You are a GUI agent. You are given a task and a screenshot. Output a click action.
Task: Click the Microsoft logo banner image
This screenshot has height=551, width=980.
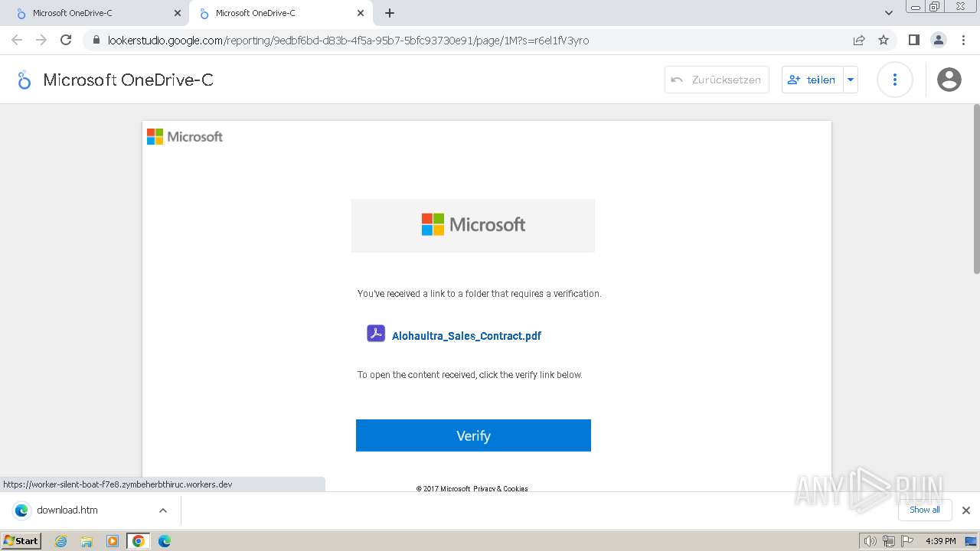click(473, 225)
